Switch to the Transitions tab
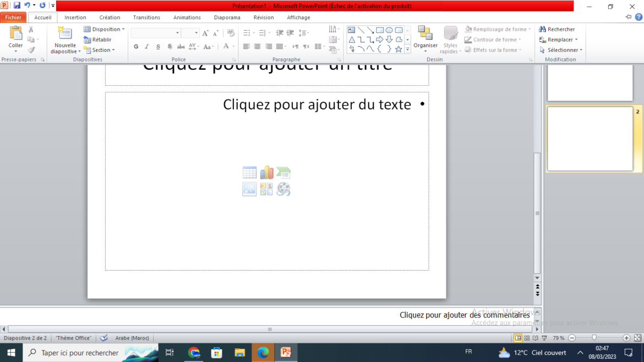The height and width of the screenshot is (362, 644). click(x=146, y=17)
